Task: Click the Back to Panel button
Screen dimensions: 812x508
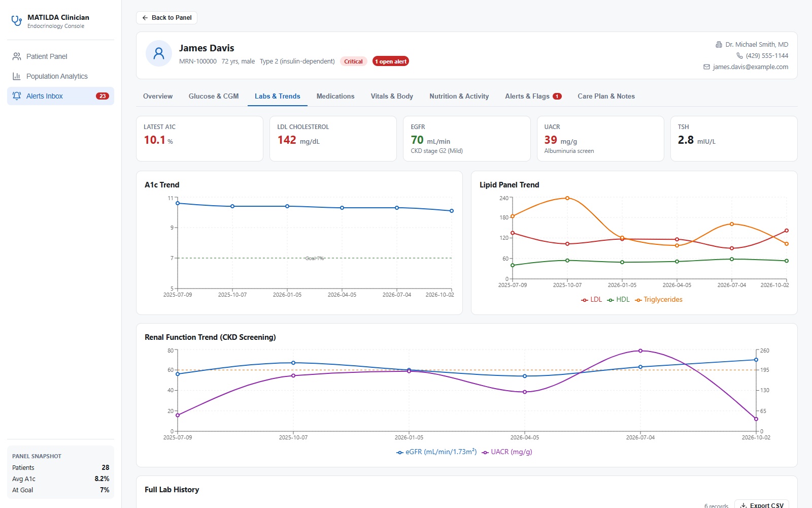Action: pos(166,18)
